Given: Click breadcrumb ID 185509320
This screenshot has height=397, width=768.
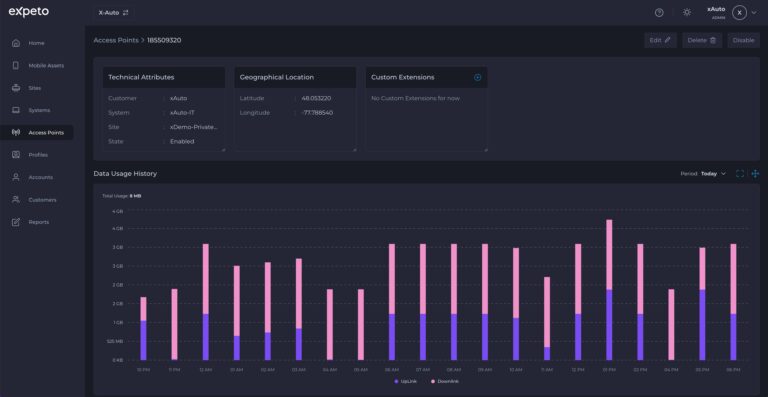Looking at the screenshot, I should coord(164,40).
